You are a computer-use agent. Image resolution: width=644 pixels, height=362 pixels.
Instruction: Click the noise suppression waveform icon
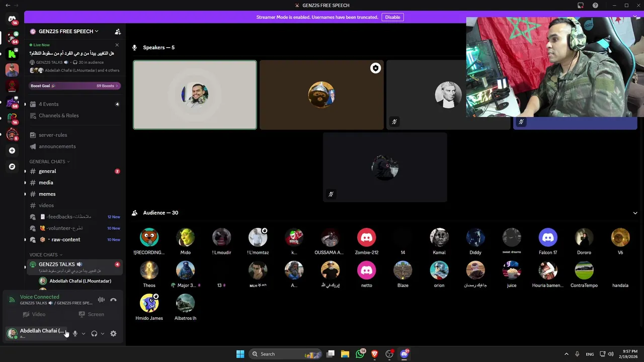click(x=101, y=300)
